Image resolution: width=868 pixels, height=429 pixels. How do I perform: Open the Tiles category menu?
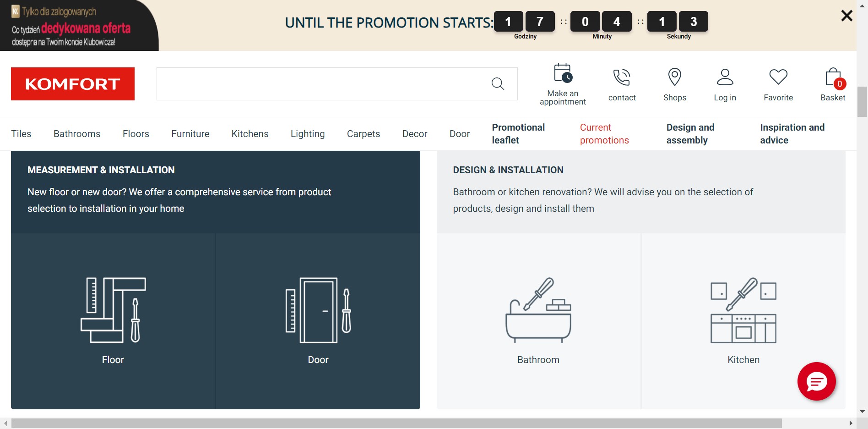click(x=21, y=134)
